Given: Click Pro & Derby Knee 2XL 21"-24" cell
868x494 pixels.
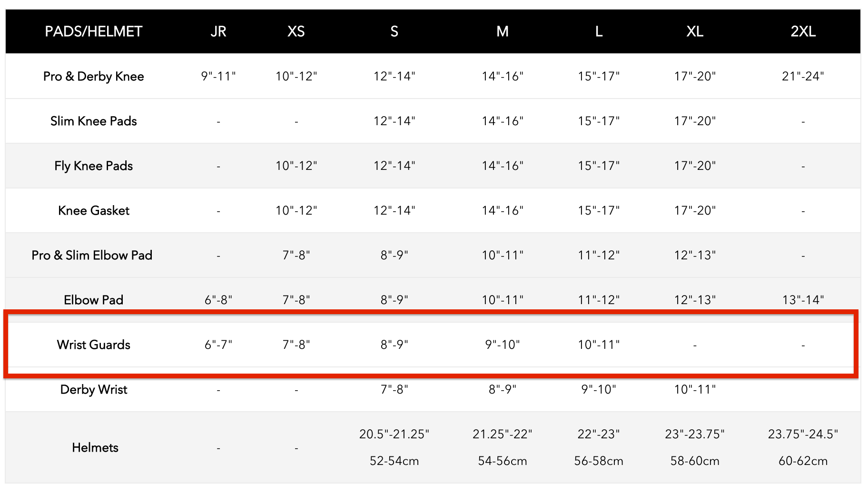Looking at the screenshot, I should (x=803, y=76).
